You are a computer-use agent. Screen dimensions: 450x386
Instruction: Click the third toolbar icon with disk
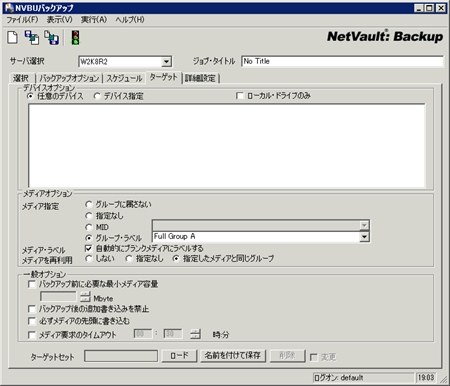coord(52,37)
